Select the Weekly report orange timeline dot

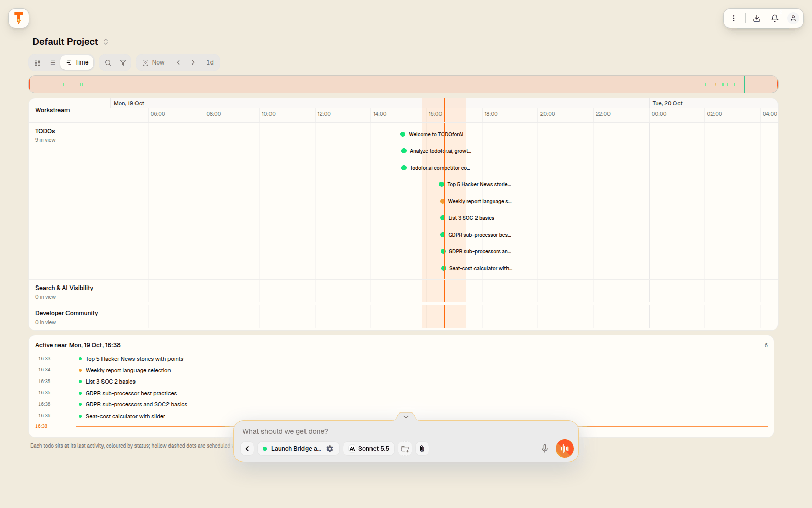pos(443,201)
